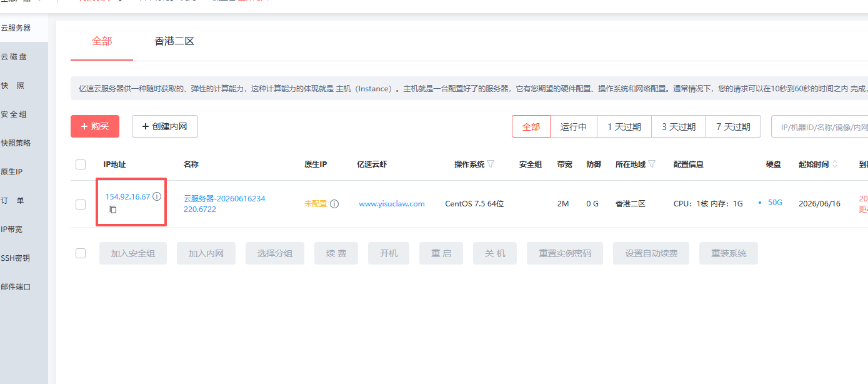Tick the select-all checkbox in the table header
The image size is (868, 384).
tap(81, 164)
